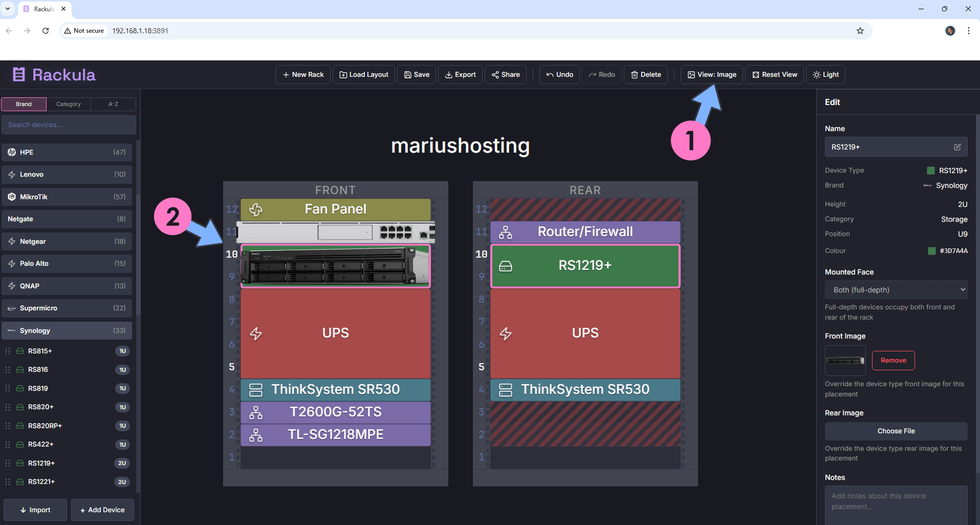Viewport: 980px width, 525px height.
Task: Click the Rackula logo icon
Action: coord(19,75)
